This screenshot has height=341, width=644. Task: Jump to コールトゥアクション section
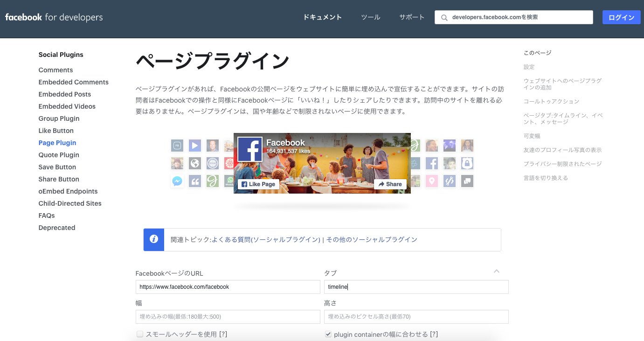(x=551, y=101)
